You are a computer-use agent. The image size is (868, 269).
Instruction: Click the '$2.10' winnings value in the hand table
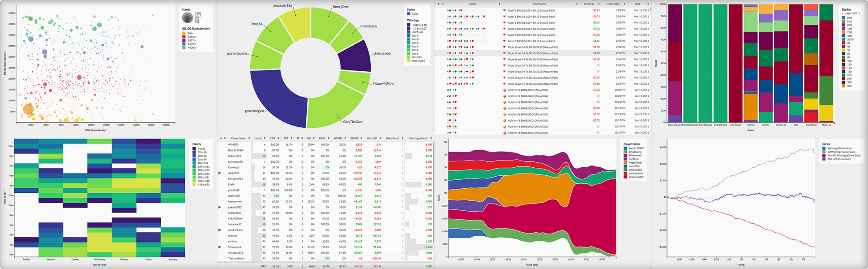click(x=596, y=53)
